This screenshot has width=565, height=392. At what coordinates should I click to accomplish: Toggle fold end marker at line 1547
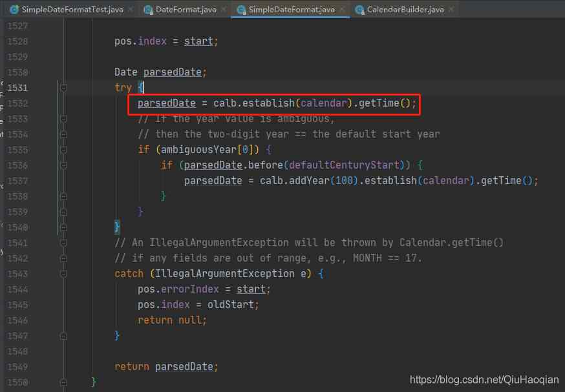click(64, 336)
